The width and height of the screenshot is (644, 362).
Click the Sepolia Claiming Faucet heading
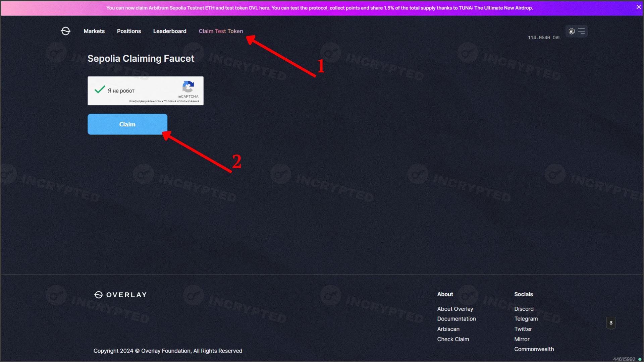(141, 59)
